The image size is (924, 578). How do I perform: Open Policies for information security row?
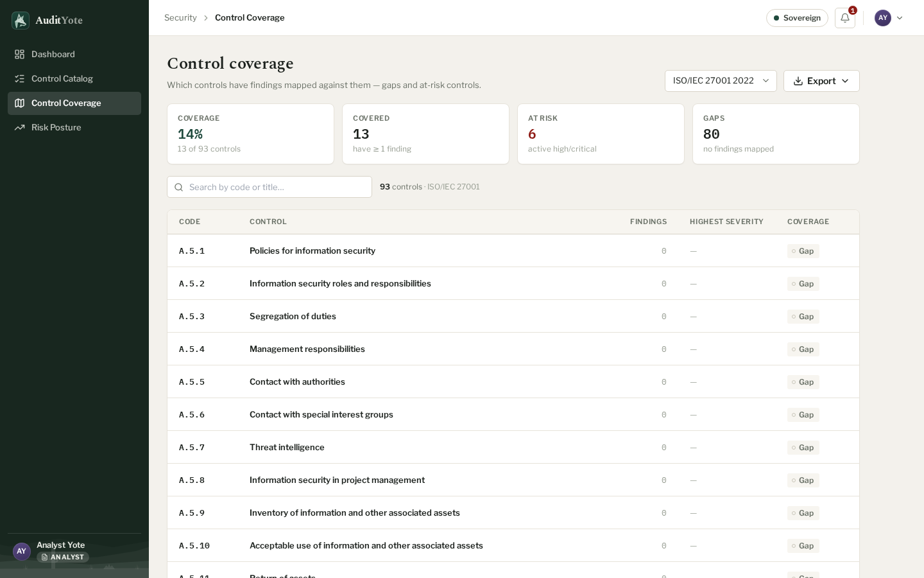(x=513, y=251)
